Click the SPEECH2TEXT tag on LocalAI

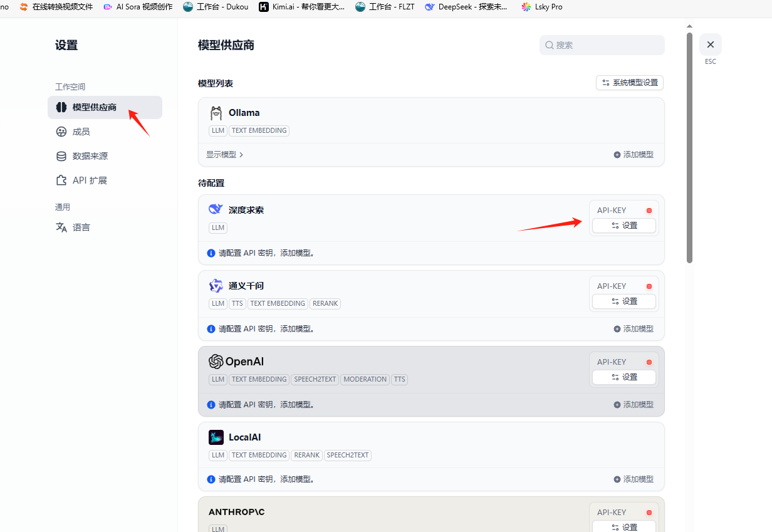tap(348, 455)
